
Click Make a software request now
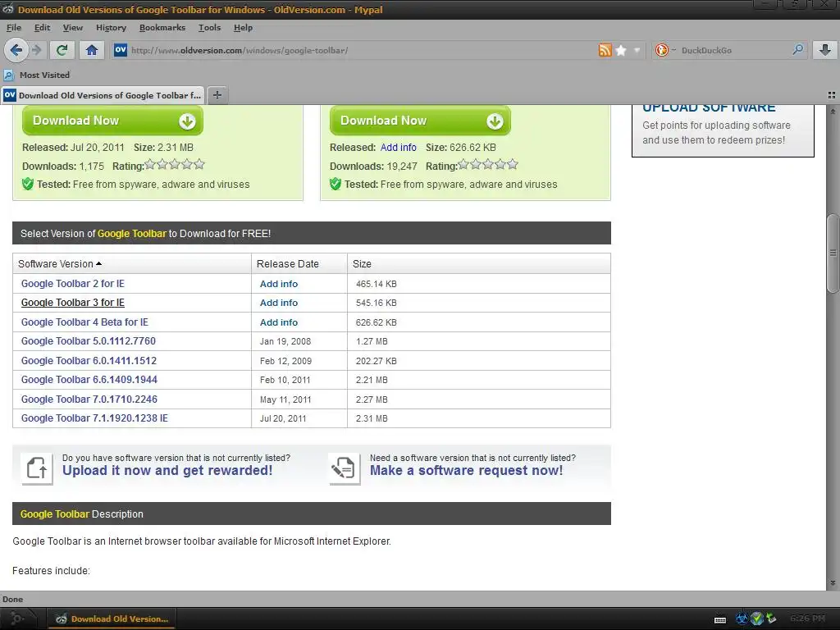pyautogui.click(x=466, y=470)
